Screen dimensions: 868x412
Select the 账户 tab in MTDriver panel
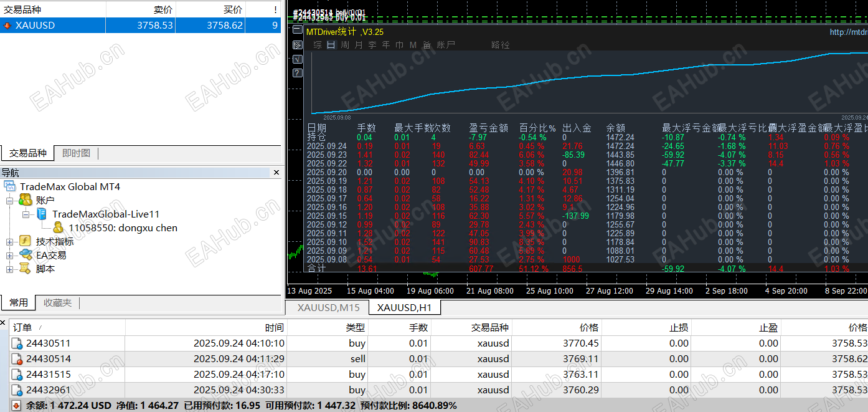[x=446, y=45]
